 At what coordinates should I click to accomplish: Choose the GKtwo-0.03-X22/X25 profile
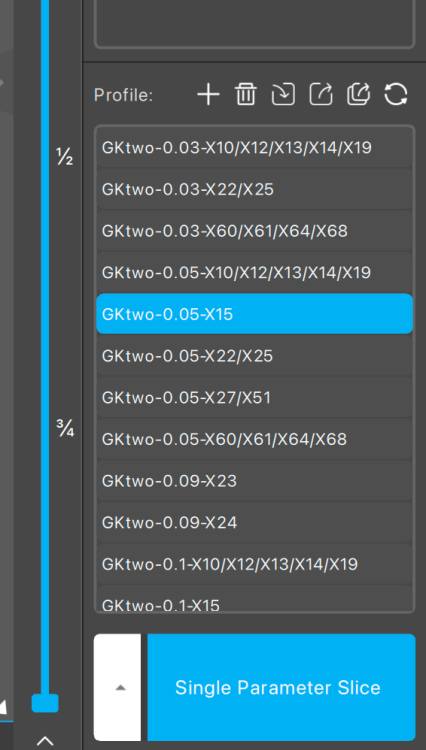point(254,189)
